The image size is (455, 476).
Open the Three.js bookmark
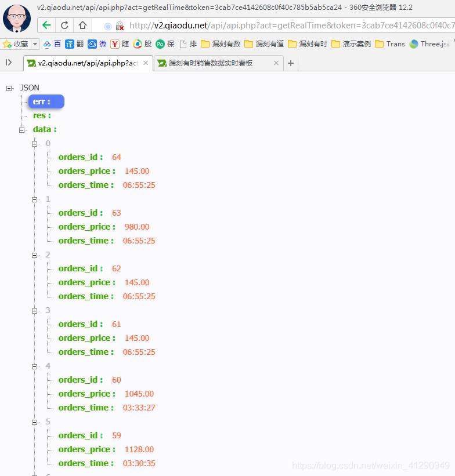[429, 44]
